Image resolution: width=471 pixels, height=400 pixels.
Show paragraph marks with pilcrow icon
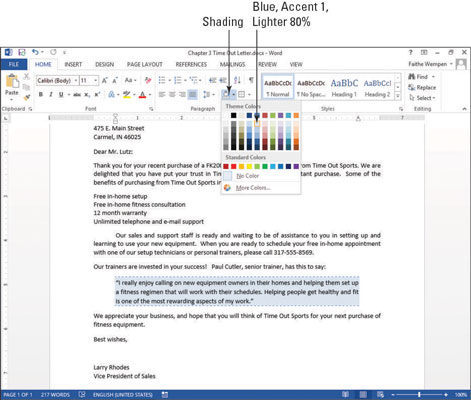click(251, 80)
